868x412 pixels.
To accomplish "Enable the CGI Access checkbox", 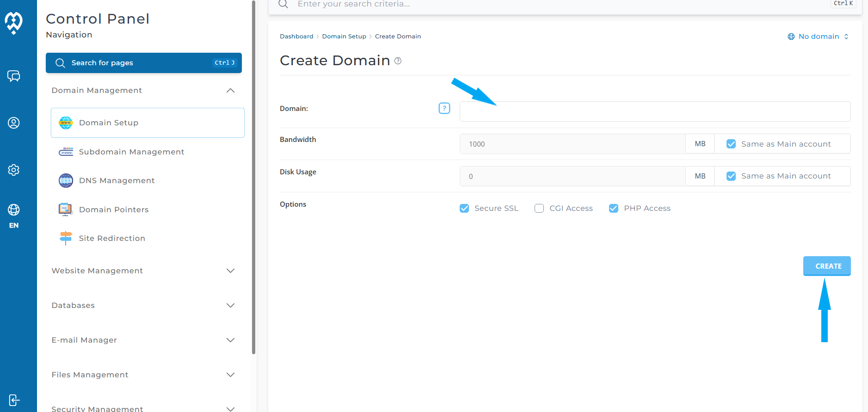I will click(x=539, y=209).
